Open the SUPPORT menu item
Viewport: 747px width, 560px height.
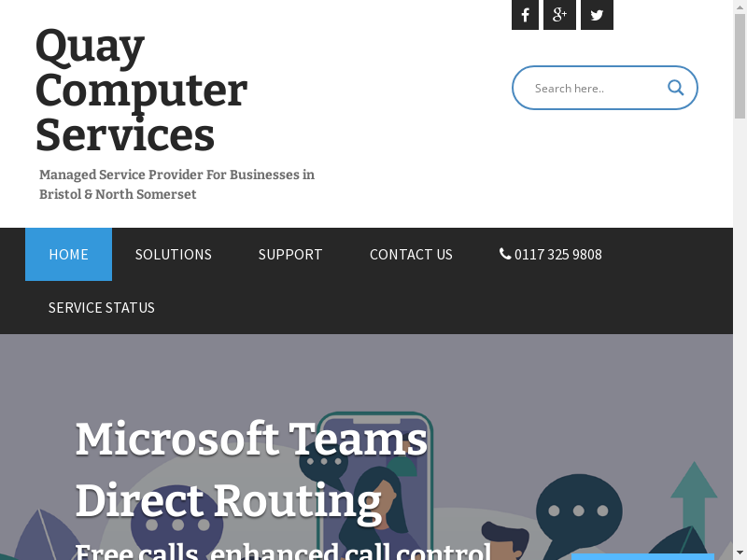[x=290, y=254]
